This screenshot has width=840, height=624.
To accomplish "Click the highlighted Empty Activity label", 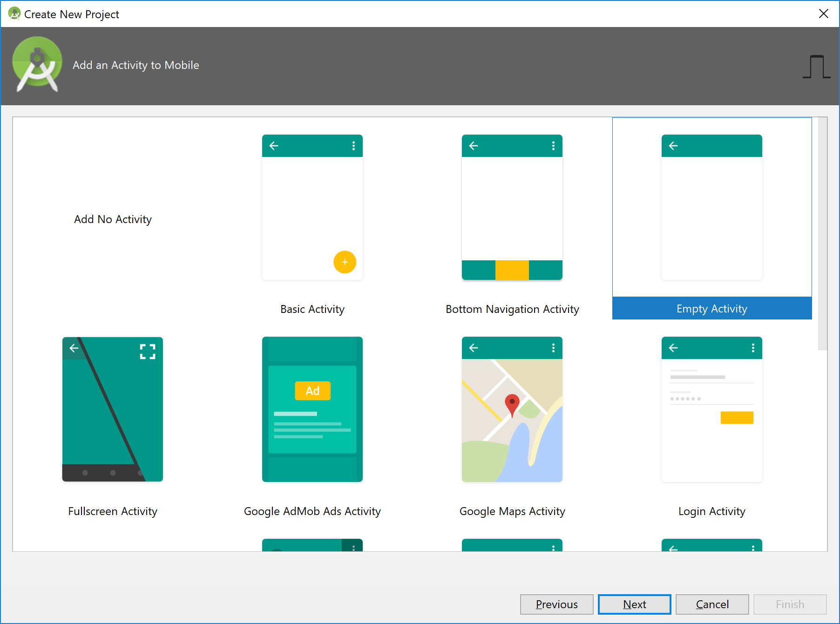I will 711,308.
